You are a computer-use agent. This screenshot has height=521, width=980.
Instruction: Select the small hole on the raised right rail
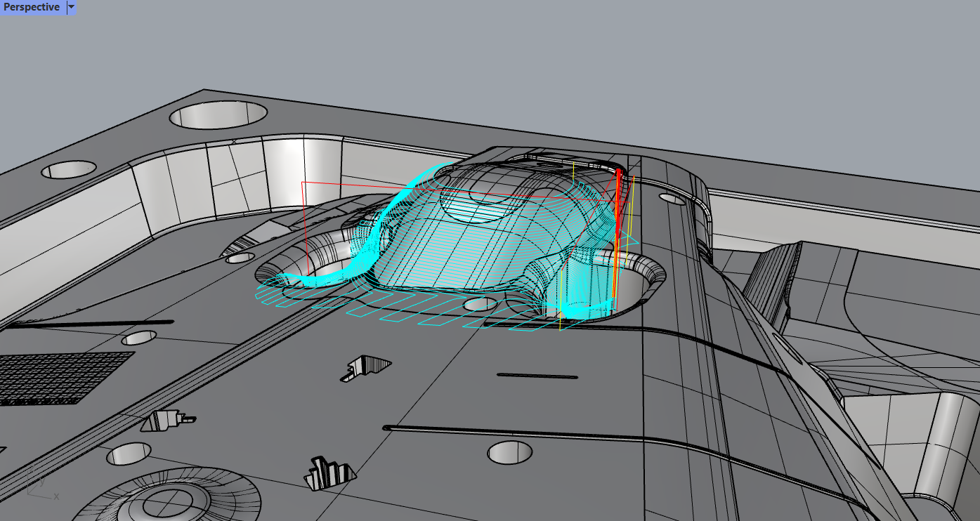(x=672, y=199)
